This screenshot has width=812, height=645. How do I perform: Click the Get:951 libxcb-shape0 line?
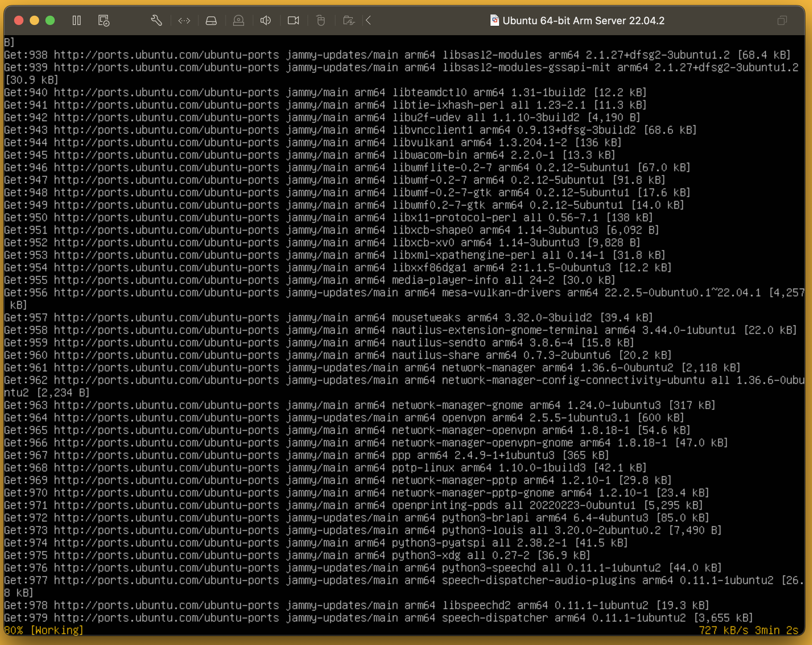(x=332, y=230)
